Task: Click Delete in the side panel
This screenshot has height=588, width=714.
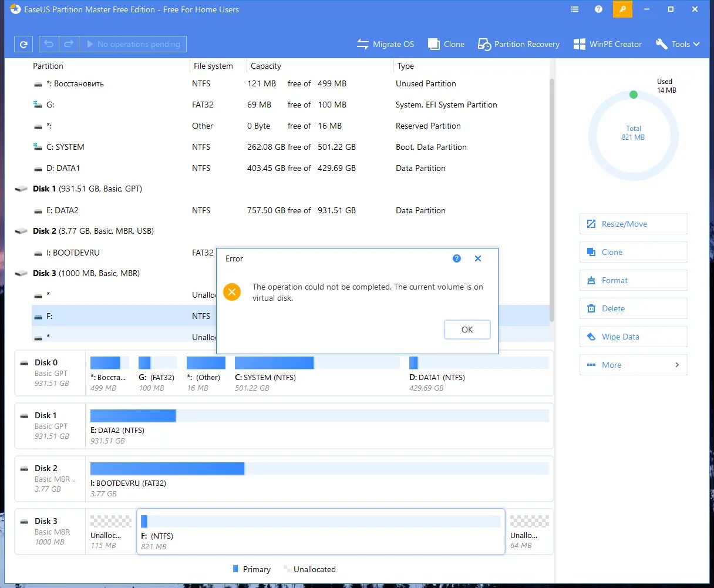Action: 633,308
